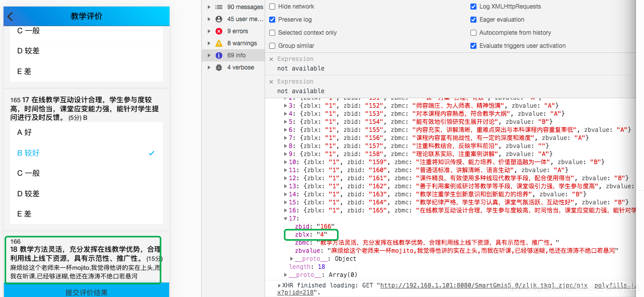The width and height of the screenshot is (644, 297).
Task: Click 提交评价结果 submit button
Action: pos(87,291)
